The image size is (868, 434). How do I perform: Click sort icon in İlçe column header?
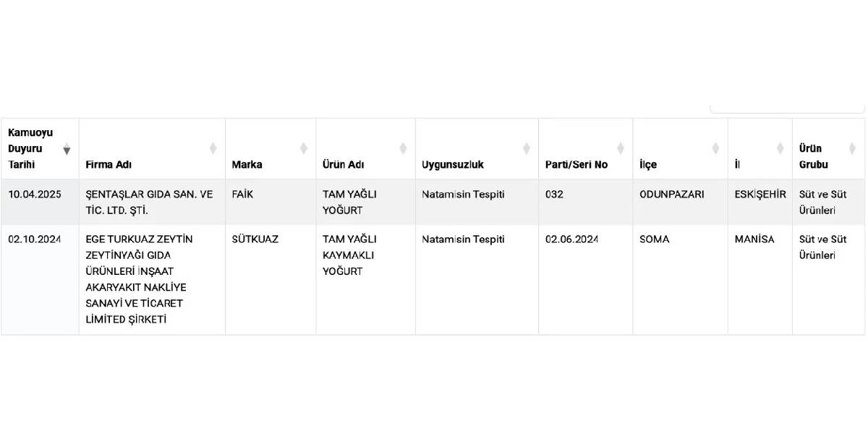click(715, 149)
